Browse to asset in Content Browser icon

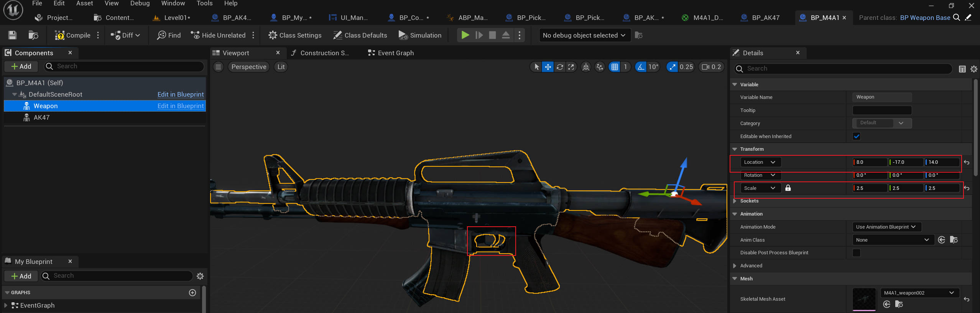point(33,35)
